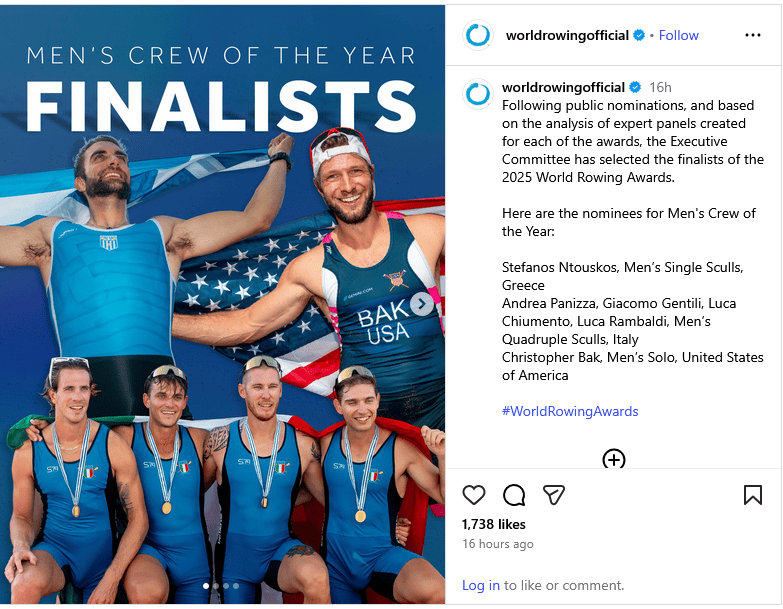Click the verified badge in post header
The height and width of the screenshot is (609, 783).
[638, 35]
